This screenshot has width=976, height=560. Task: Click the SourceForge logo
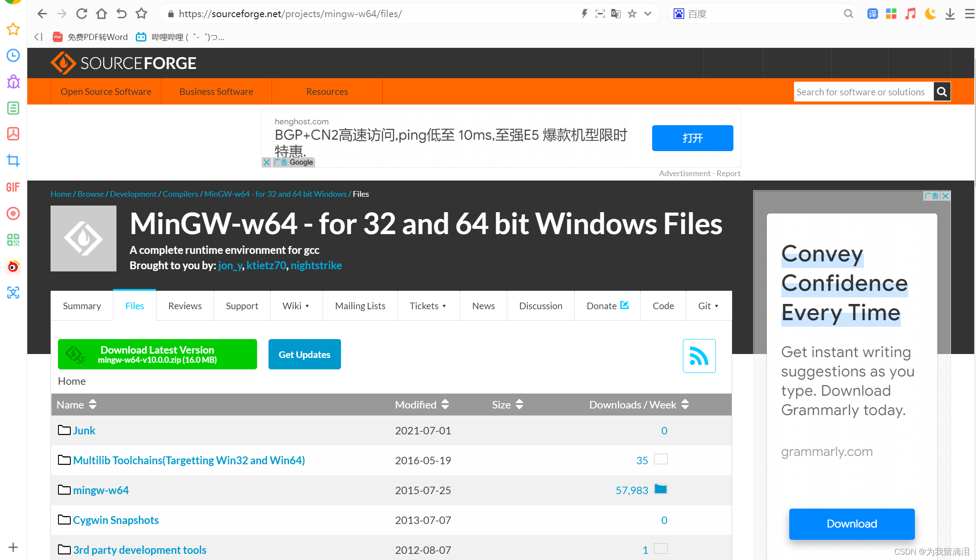point(123,63)
